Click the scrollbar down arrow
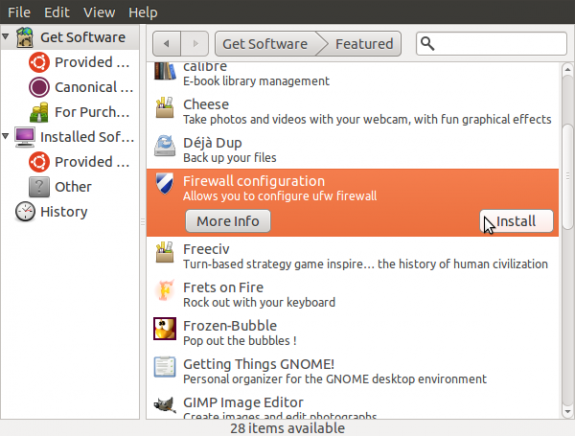 tap(568, 411)
